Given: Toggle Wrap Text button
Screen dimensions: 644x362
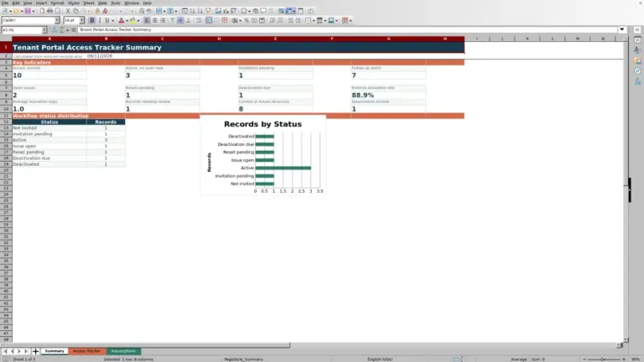Looking at the screenshot, I should (199, 20).
